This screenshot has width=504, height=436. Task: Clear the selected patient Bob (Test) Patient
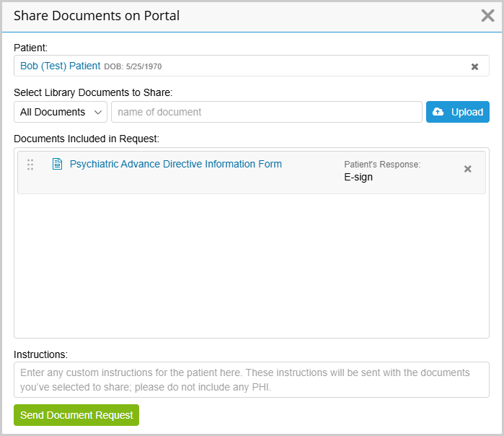click(x=474, y=66)
